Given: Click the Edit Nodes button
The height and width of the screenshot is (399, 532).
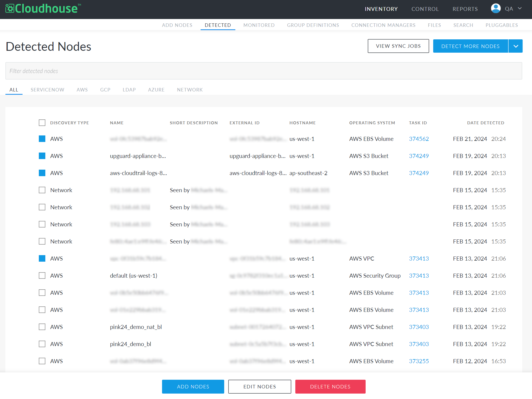Looking at the screenshot, I should coord(259,387).
